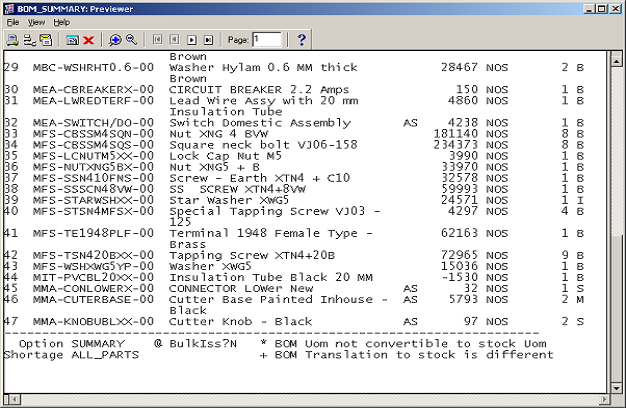
Task: Click the blue question mark Help icon
Action: (301, 40)
